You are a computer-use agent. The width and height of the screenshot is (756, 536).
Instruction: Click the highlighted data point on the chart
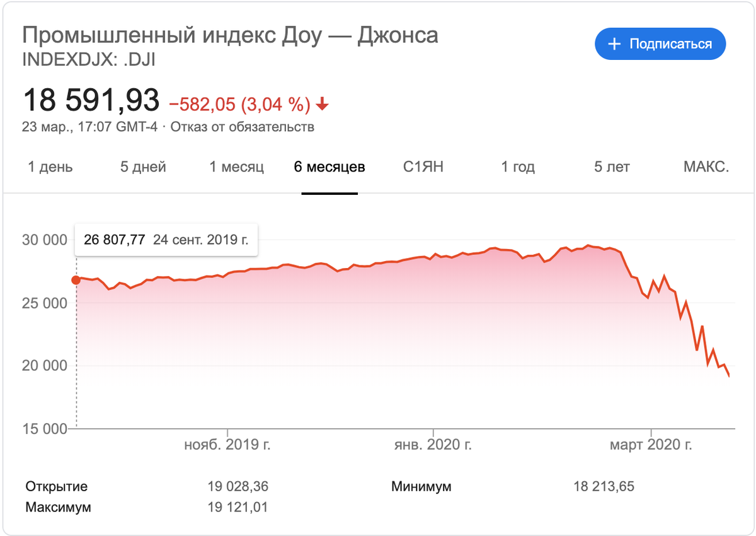pos(76,279)
